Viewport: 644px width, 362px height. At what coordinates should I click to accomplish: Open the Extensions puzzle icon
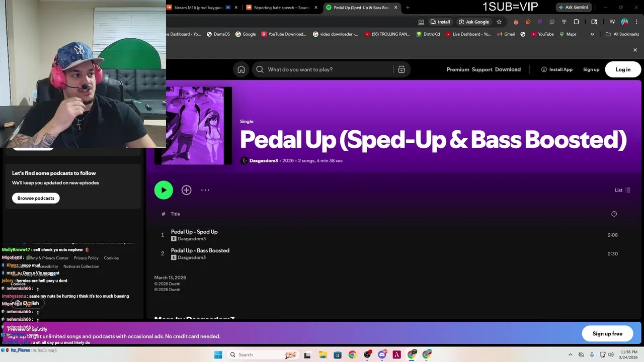click(577, 22)
